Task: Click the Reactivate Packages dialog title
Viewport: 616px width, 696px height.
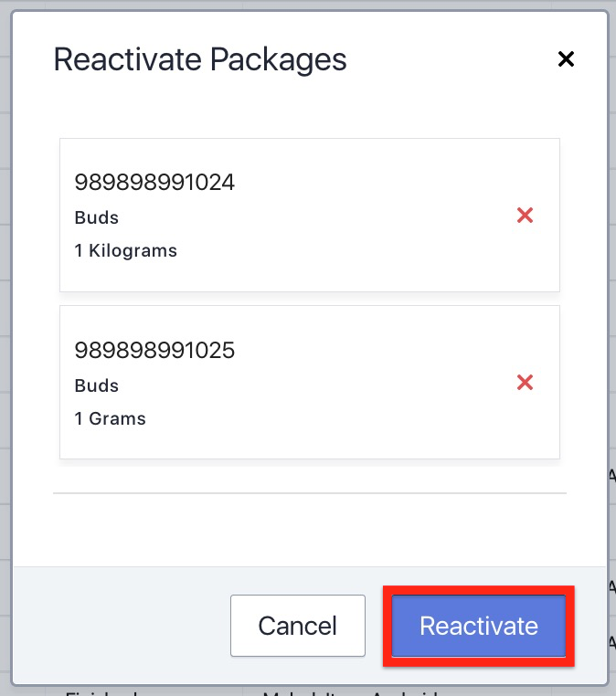Action: [200, 60]
